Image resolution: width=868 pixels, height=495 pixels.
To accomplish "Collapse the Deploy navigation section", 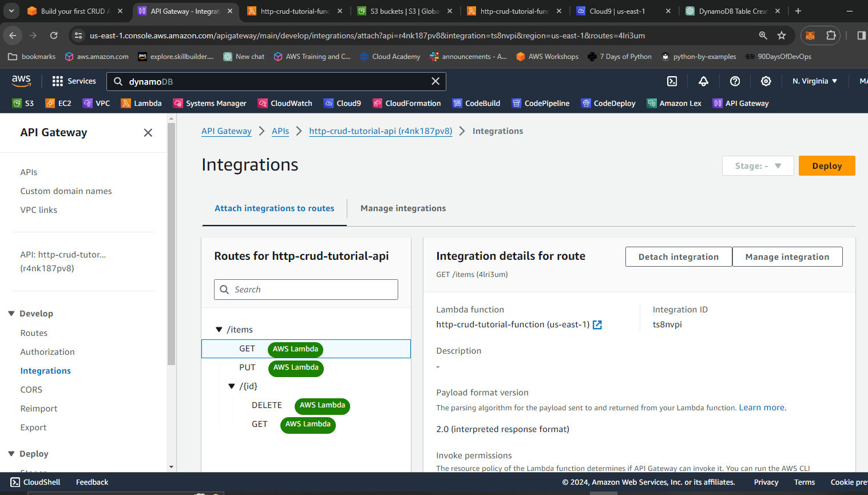I will coord(11,454).
